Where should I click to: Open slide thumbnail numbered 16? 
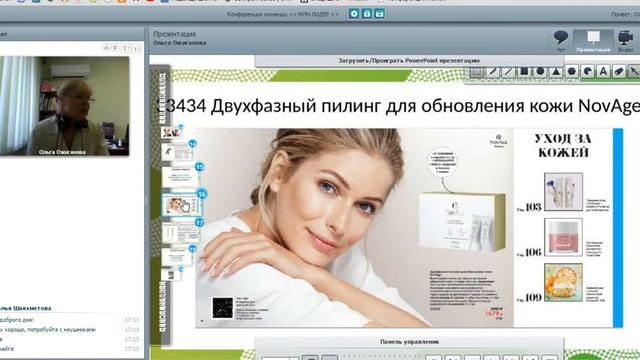(182, 204)
